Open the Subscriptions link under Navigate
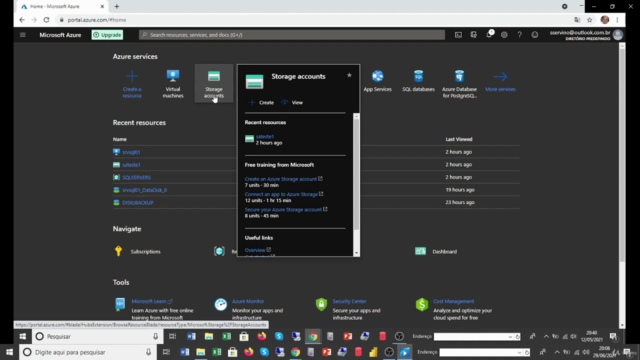Image resolution: width=640 pixels, height=360 pixels. tap(145, 251)
